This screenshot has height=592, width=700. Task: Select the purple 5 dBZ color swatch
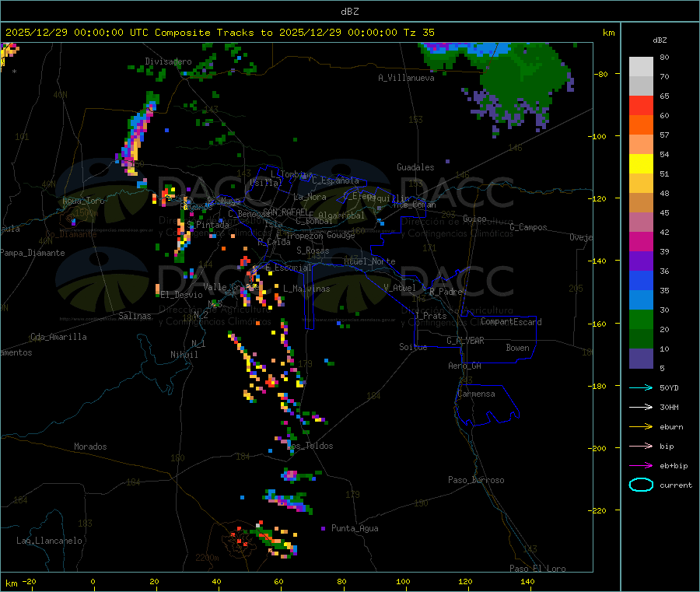641,359
